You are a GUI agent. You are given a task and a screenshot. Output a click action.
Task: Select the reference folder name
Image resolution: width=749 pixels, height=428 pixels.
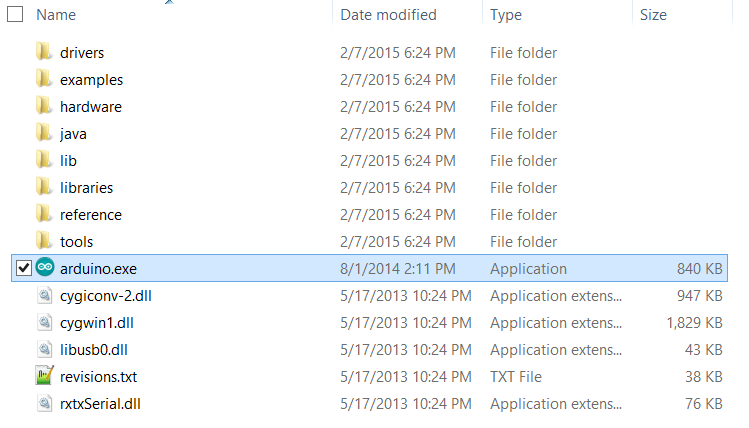tap(90, 214)
